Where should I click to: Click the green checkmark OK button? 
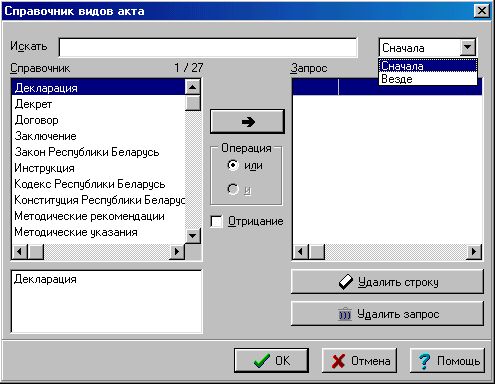click(271, 361)
